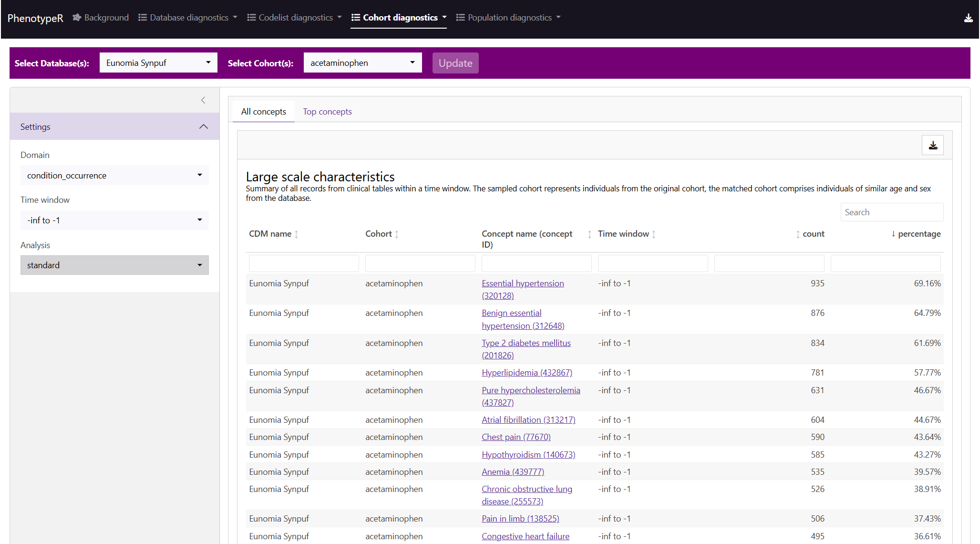The image size is (980, 544).
Task: Open the Select Database(s) dropdown
Action: pyautogui.click(x=158, y=63)
